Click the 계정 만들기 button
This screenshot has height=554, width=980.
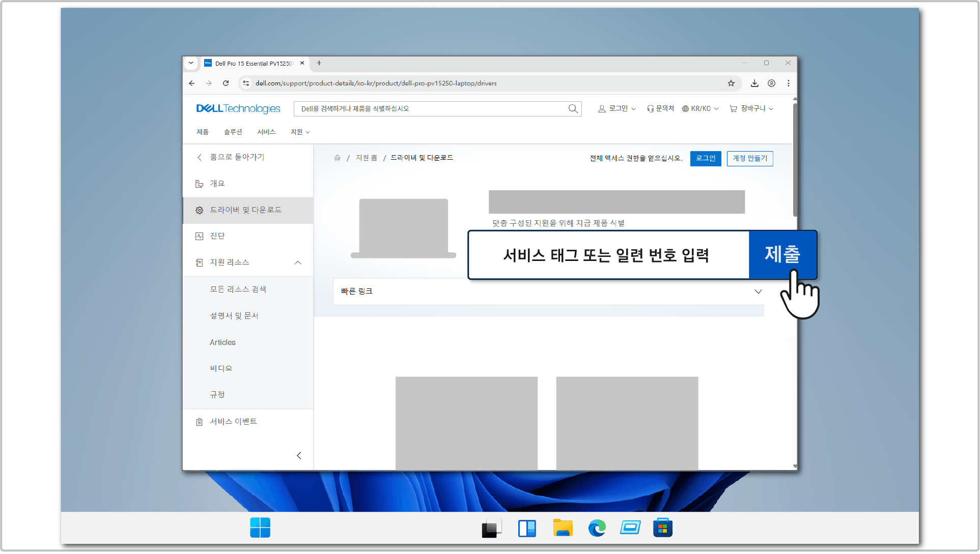click(749, 159)
